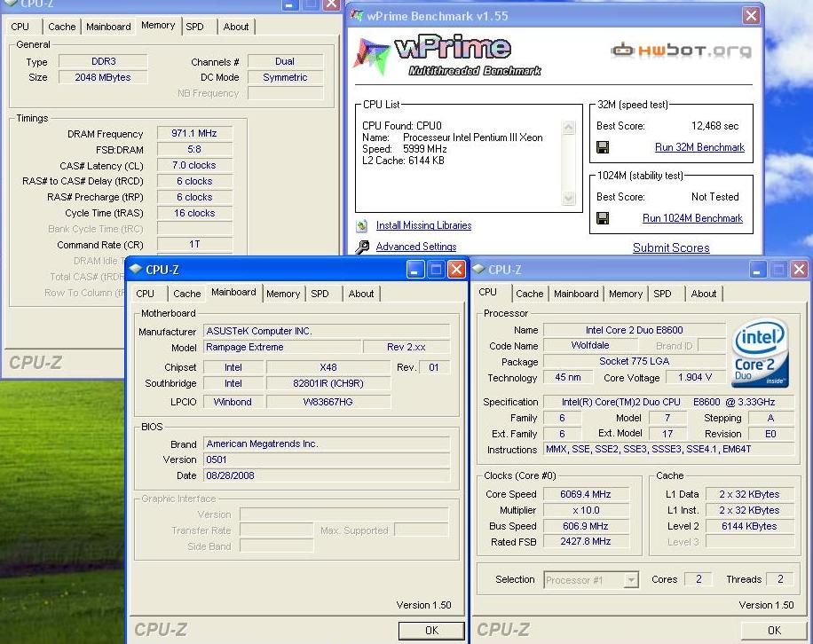The height and width of the screenshot is (644, 813).
Task: Select SPD tab in Memory window
Action: 195,27
